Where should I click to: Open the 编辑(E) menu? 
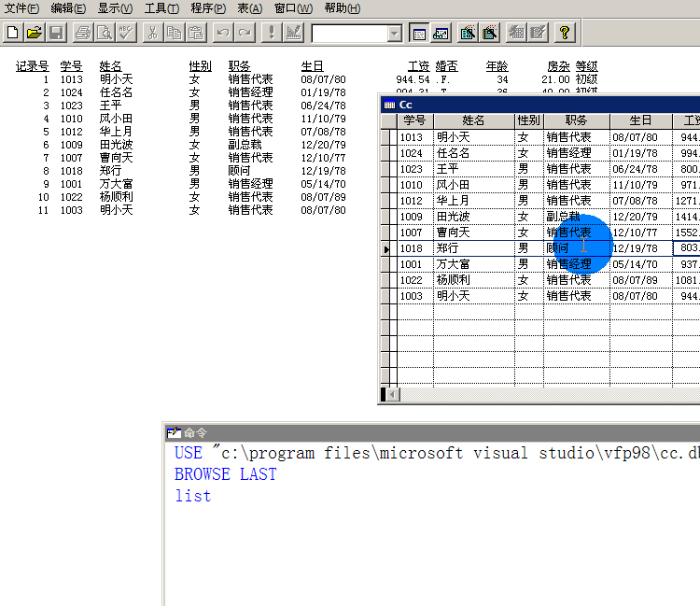point(68,8)
